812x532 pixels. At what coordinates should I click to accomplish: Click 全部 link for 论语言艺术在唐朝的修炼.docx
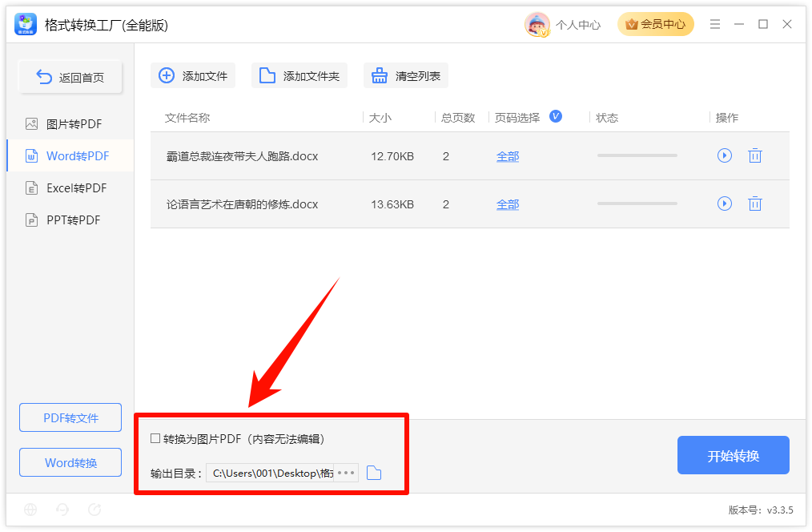click(508, 204)
